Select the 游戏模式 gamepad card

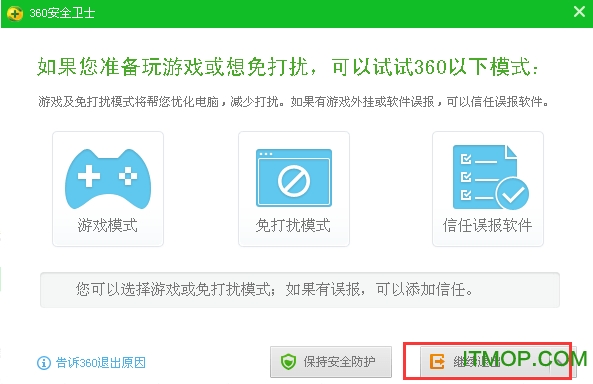click(108, 189)
